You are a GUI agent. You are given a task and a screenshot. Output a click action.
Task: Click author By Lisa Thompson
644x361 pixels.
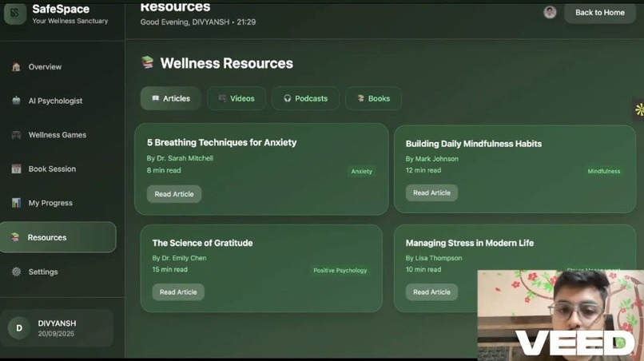pyautogui.click(x=434, y=258)
